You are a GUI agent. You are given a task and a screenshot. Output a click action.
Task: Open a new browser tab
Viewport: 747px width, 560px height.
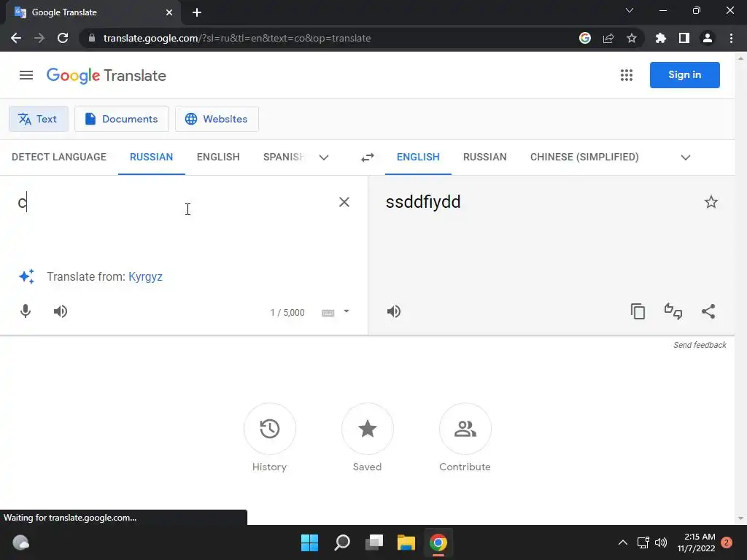pos(197,12)
